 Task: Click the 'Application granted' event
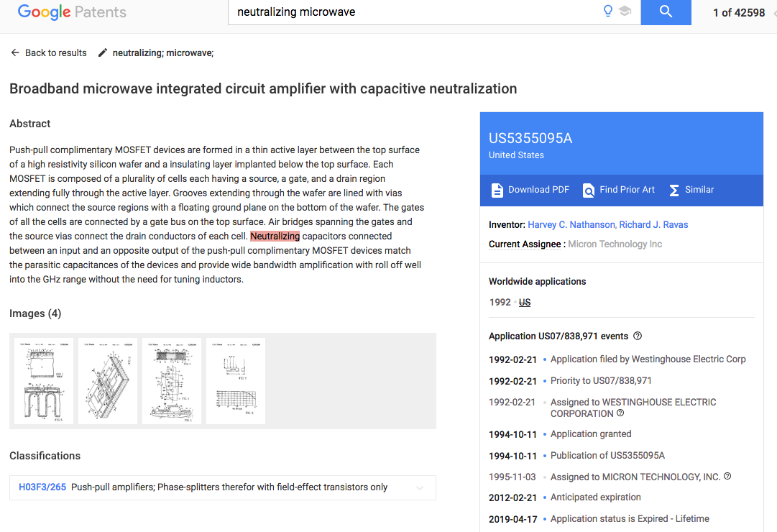click(591, 434)
